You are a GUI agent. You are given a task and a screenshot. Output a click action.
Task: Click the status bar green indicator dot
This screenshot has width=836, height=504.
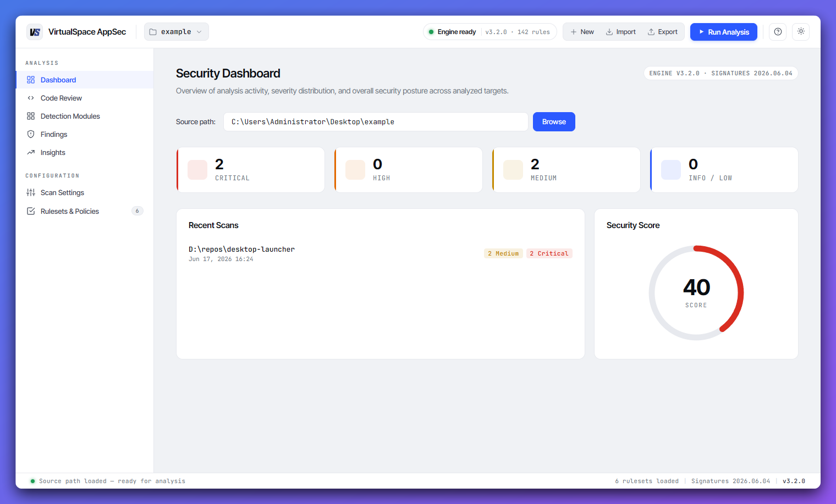33,481
